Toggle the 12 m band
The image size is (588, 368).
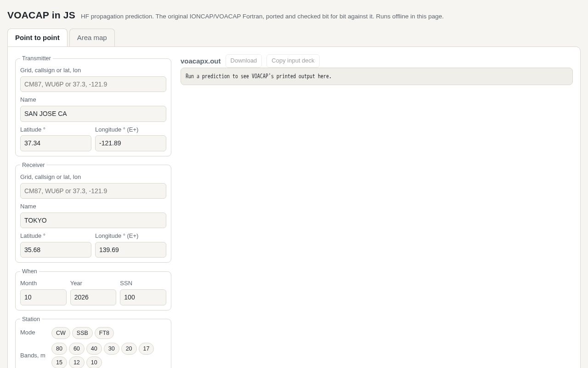tap(77, 362)
